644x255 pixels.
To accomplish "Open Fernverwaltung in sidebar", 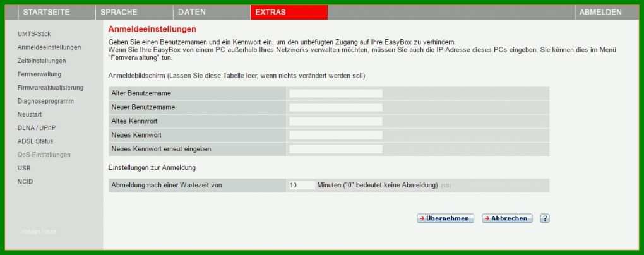I will coord(39,74).
